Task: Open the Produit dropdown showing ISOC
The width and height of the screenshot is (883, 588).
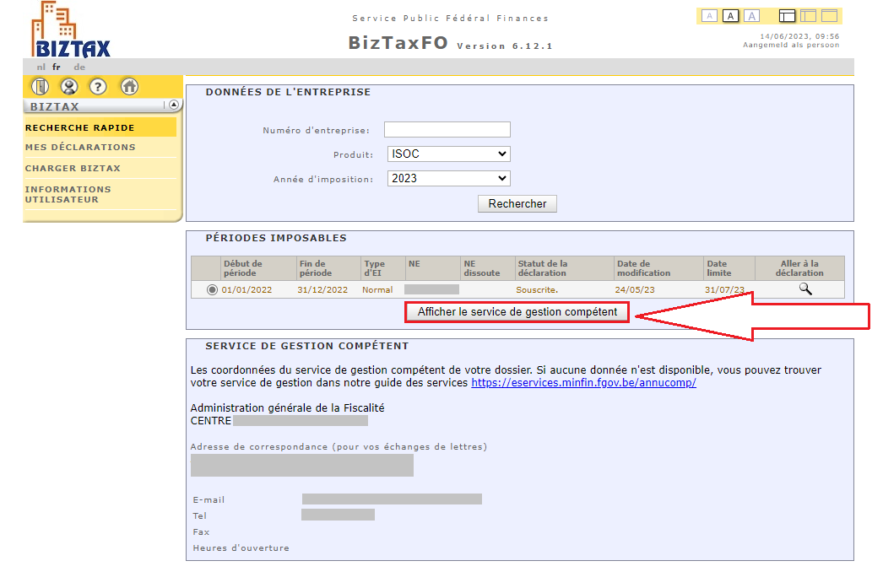Action: pyautogui.click(x=449, y=154)
